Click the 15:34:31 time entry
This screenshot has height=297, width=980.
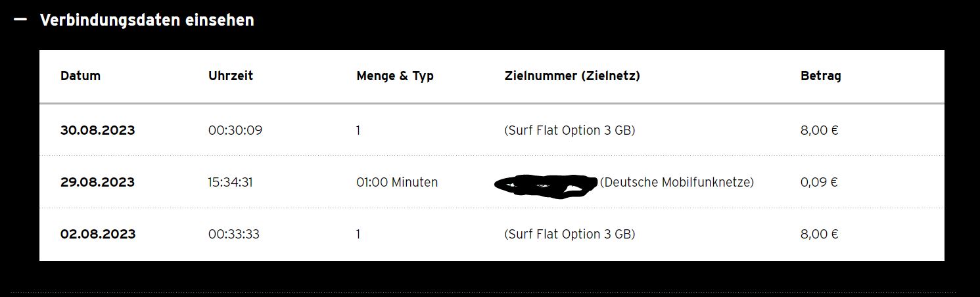coord(231,182)
